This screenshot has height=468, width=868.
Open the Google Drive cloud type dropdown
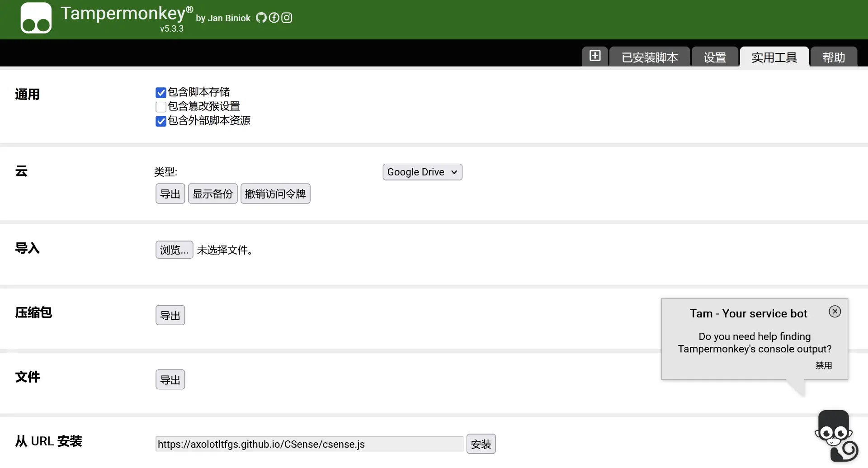(422, 172)
